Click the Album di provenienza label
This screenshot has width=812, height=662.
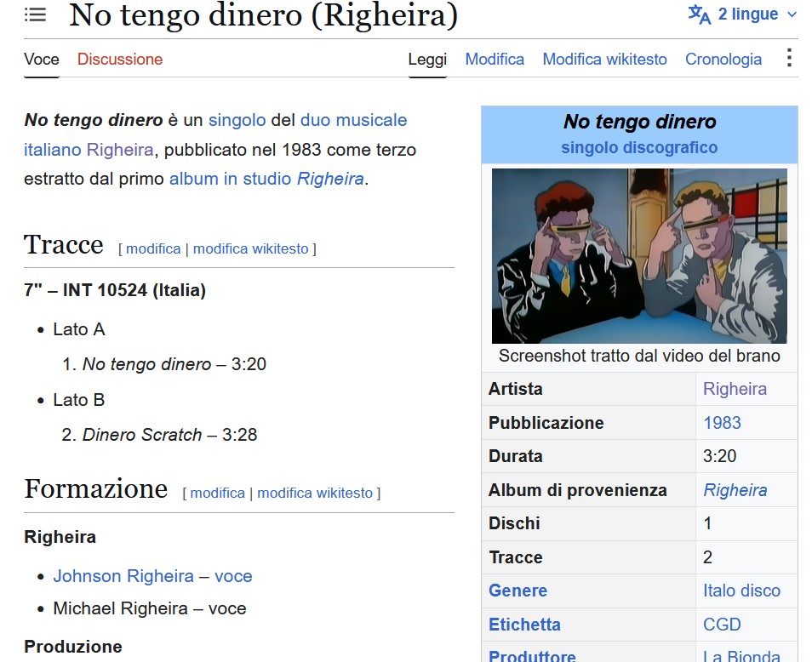[x=577, y=490]
